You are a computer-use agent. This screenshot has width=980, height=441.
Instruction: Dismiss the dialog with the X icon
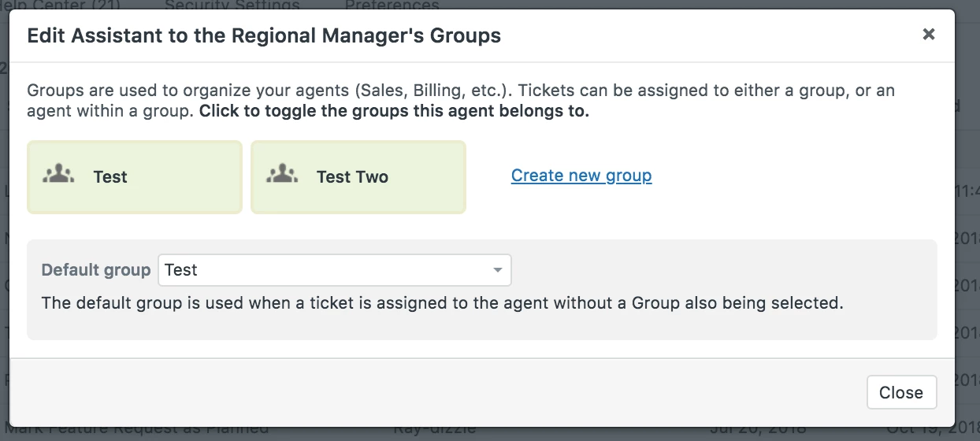click(929, 34)
